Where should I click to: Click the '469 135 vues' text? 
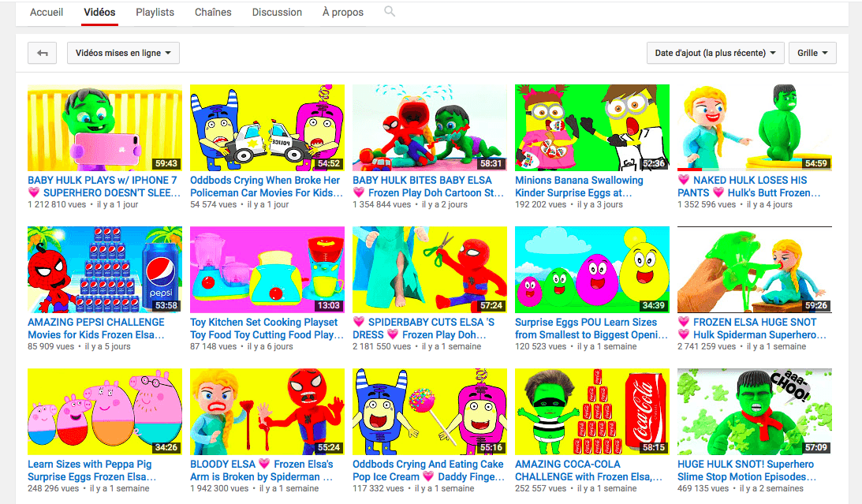click(703, 488)
